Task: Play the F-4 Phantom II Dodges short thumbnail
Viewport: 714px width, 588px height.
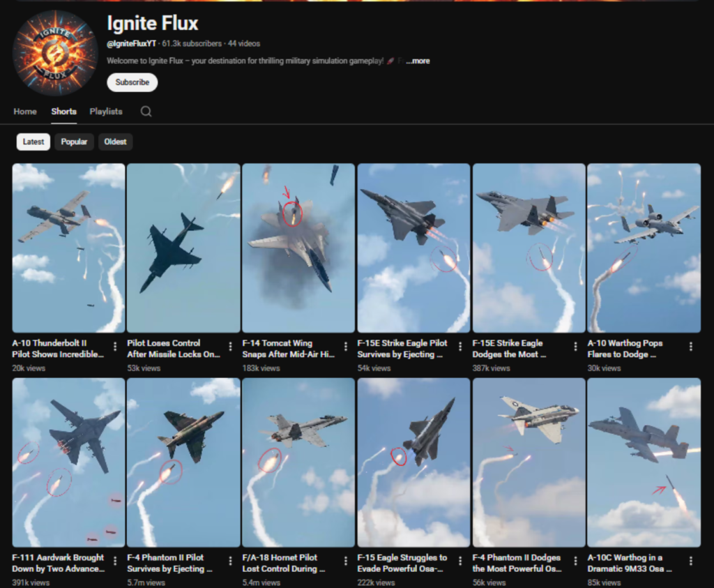Action: [529, 462]
